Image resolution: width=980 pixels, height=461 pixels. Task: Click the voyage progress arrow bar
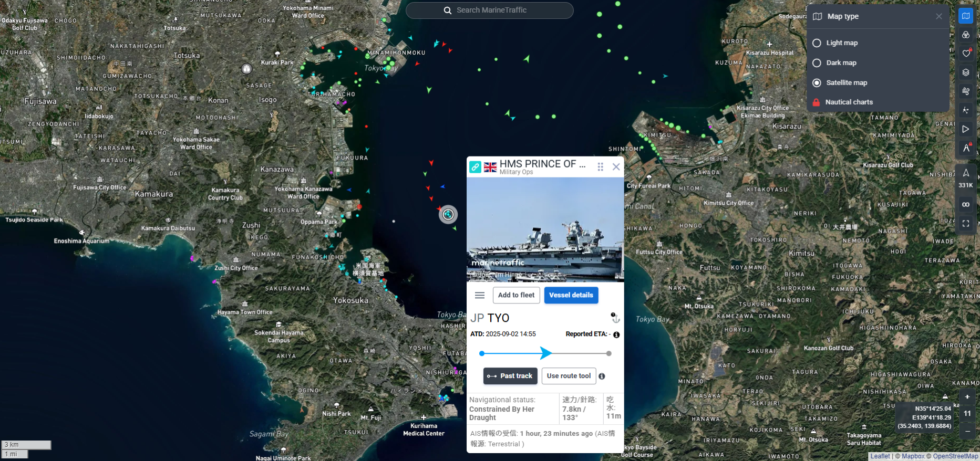point(545,353)
